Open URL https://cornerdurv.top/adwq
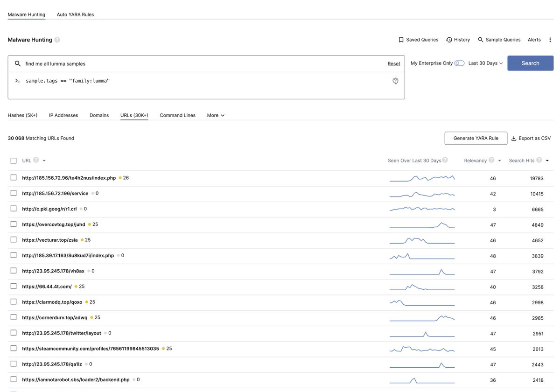This screenshot has height=392, width=560. 55,318
